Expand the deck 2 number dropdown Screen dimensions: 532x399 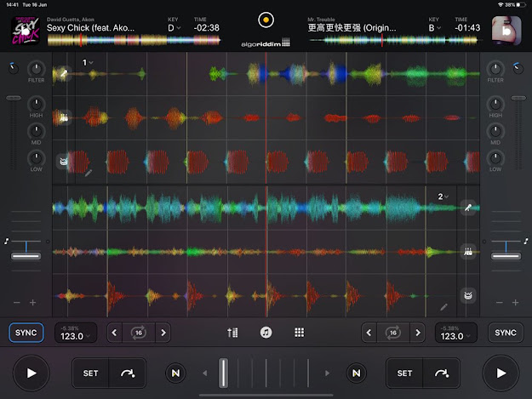pyautogui.click(x=443, y=197)
